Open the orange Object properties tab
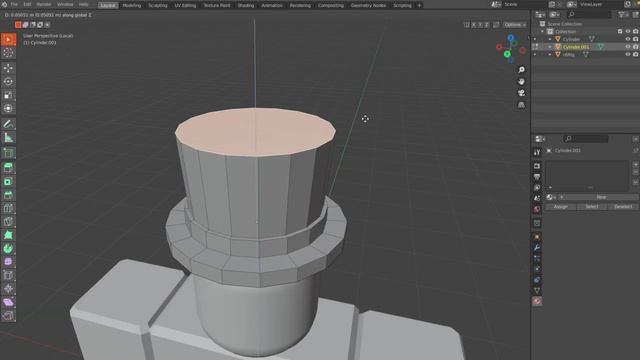640x360 pixels. click(537, 237)
